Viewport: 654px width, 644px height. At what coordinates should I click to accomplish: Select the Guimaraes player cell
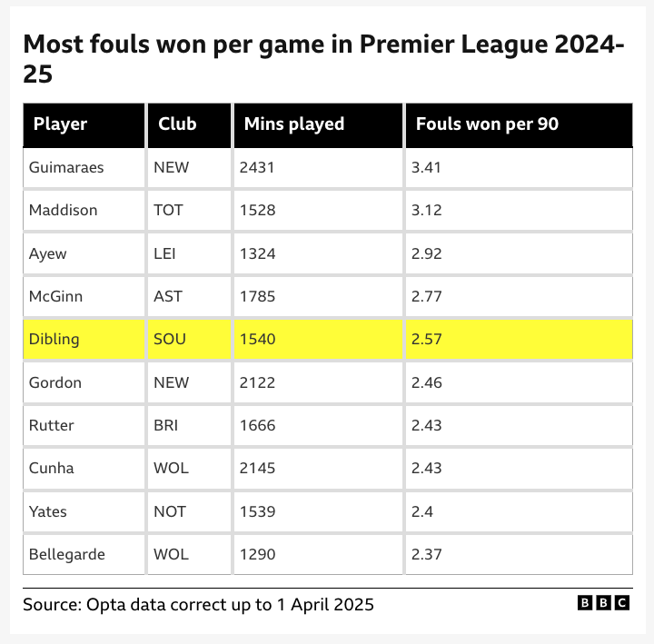point(66,167)
